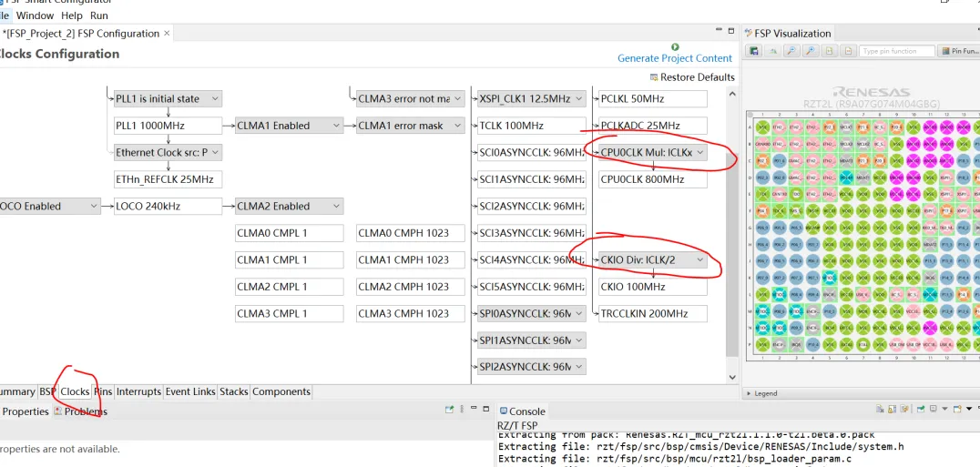Switch to the Event Links tab
The height and width of the screenshot is (467, 980).
coord(190,391)
